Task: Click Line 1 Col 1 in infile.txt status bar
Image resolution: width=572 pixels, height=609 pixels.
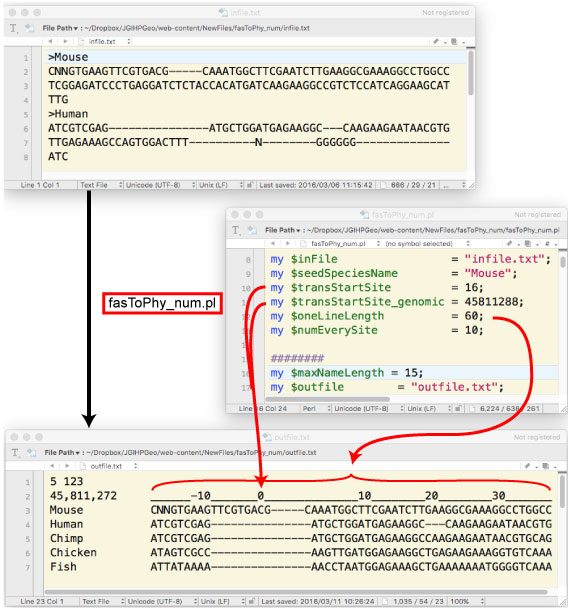Action: click(x=40, y=185)
